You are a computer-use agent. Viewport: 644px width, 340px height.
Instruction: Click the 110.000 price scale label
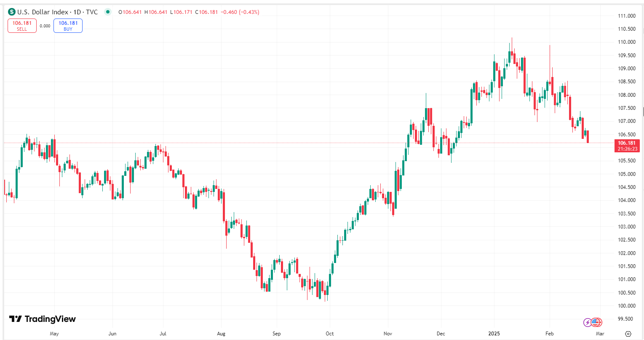pyautogui.click(x=627, y=42)
